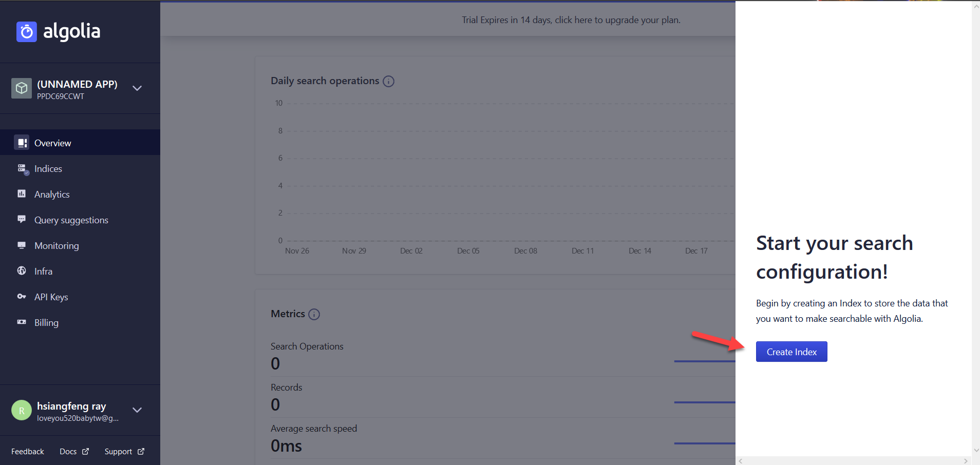Expand the hsiangfeng ray account menu chevron

pyautogui.click(x=137, y=410)
